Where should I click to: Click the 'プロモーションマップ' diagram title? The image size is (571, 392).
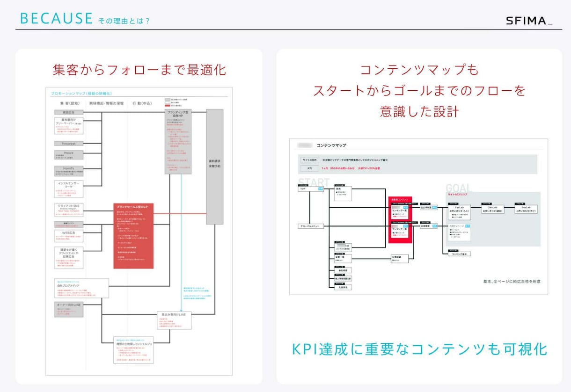click(81, 94)
